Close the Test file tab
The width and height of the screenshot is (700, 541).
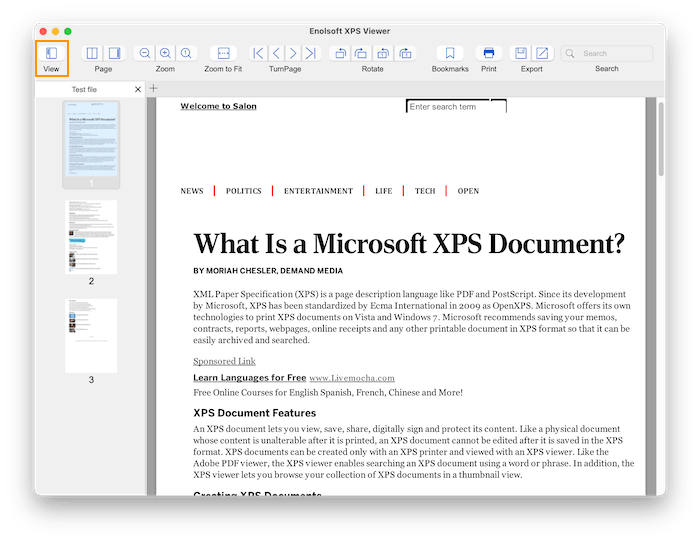[x=138, y=90]
